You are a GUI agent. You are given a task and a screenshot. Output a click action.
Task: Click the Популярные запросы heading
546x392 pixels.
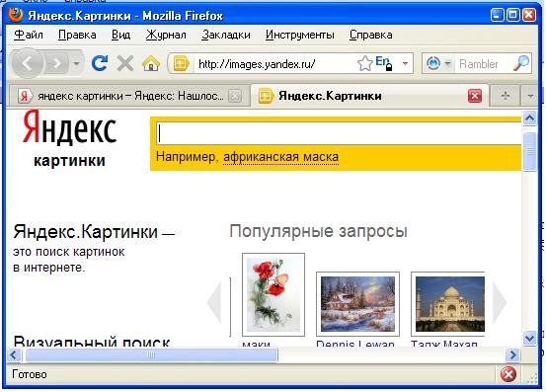318,231
